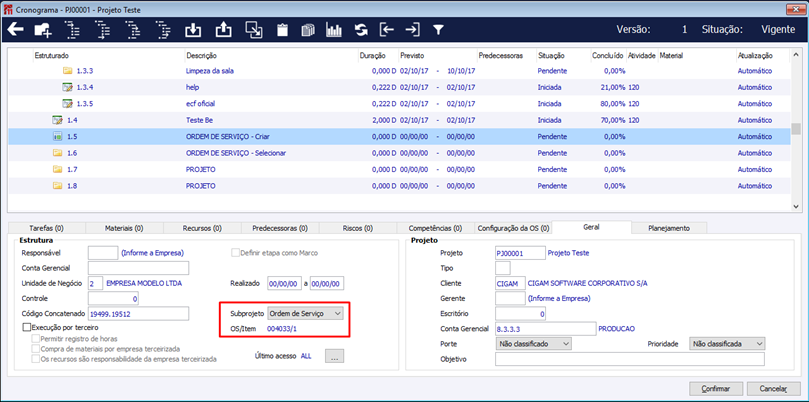Click the Cliente code field CIGAM
This screenshot has height=402, width=809.
pyautogui.click(x=510, y=283)
